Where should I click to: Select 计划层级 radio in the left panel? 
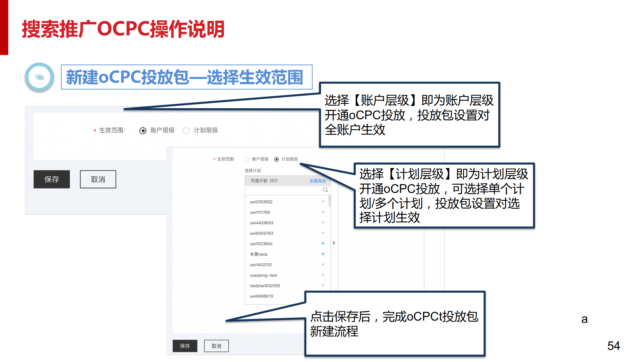click(x=186, y=130)
